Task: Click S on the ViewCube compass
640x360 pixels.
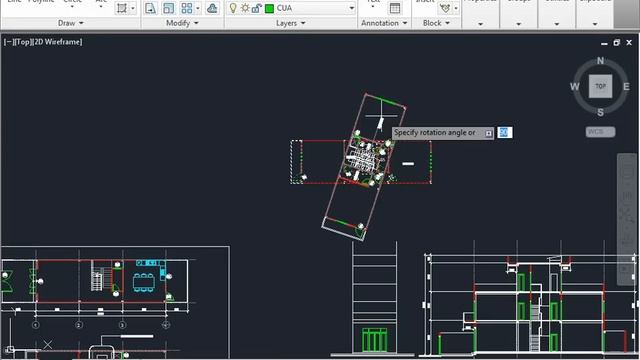Action: click(600, 112)
